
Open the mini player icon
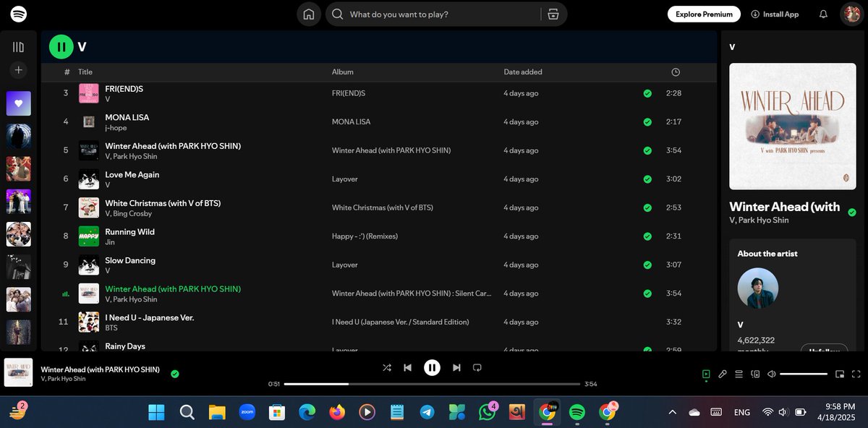pos(840,374)
